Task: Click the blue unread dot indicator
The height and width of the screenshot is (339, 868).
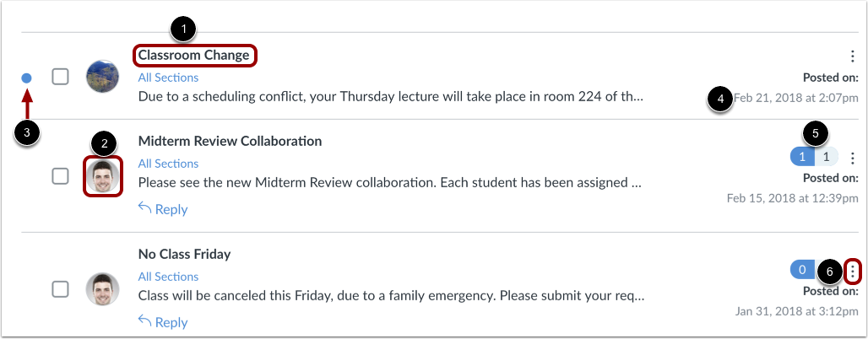Action: [x=26, y=78]
